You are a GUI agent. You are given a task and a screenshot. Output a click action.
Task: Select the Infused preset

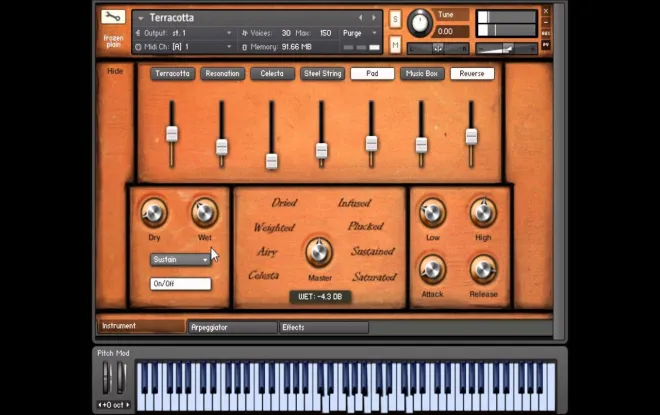tap(354, 203)
